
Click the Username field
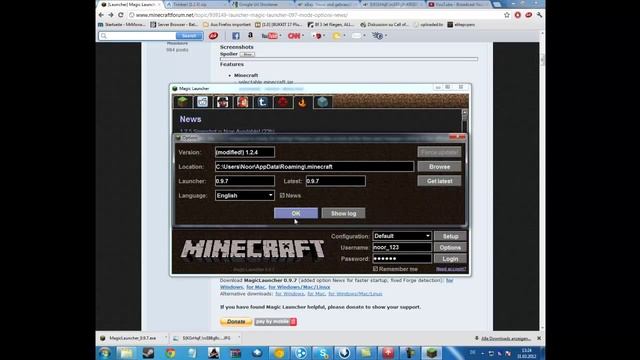(x=402, y=247)
